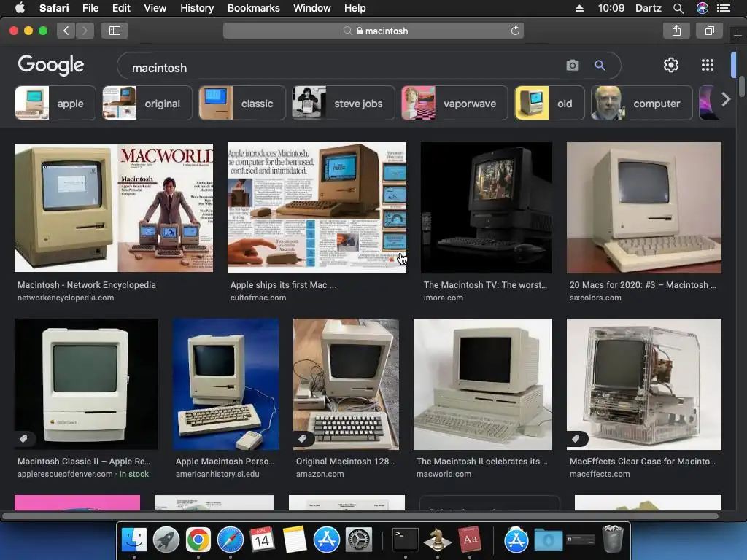Open Spotlight search in the menu bar
747x560 pixels.
[x=678, y=8]
